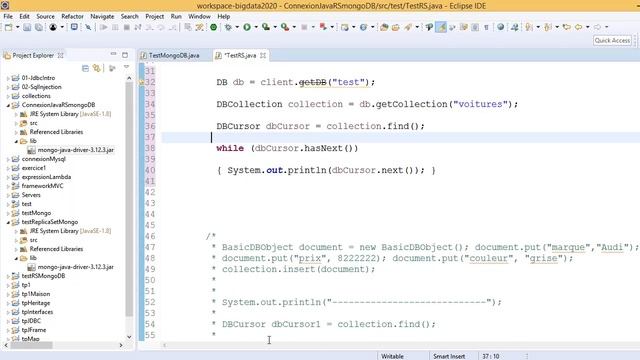
Task: Click line number 38 in the editor gutter
Action: [150, 148]
